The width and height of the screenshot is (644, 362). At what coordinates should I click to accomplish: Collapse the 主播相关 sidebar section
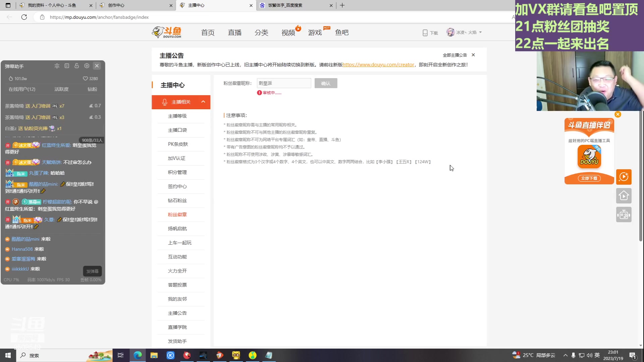click(x=203, y=102)
